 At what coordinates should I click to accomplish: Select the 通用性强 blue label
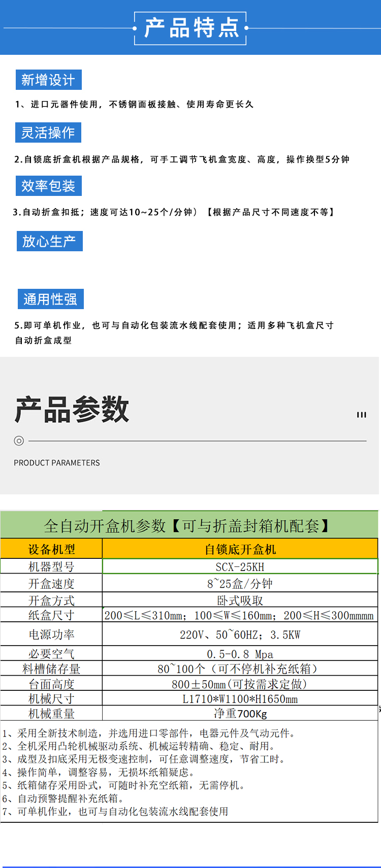tap(50, 299)
